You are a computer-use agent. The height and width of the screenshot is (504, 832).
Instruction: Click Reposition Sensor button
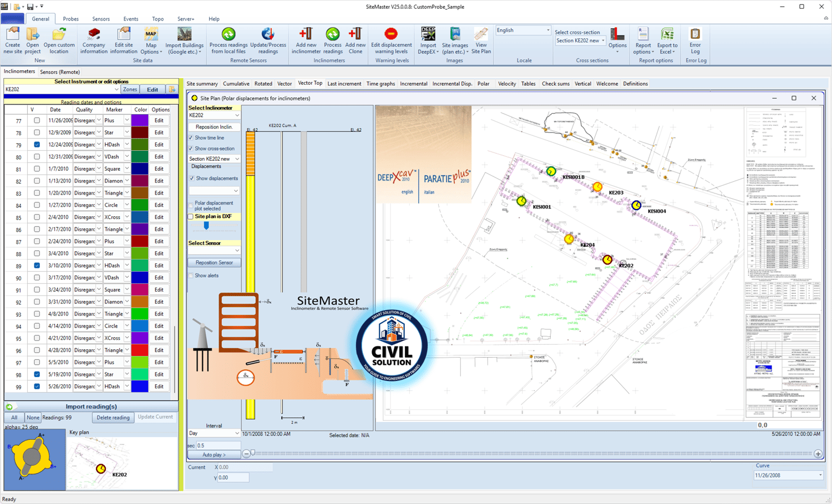214,263
